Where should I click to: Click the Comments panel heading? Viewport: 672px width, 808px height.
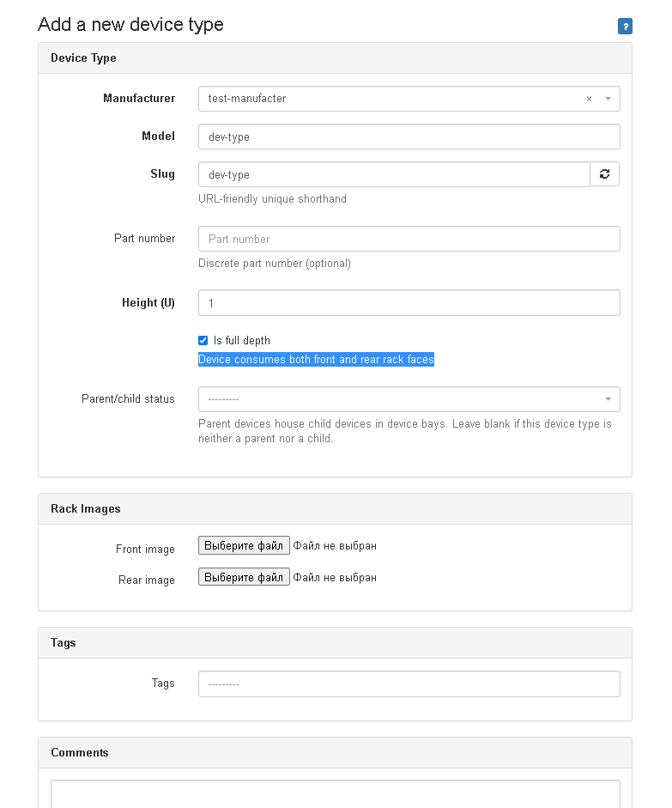[80, 753]
